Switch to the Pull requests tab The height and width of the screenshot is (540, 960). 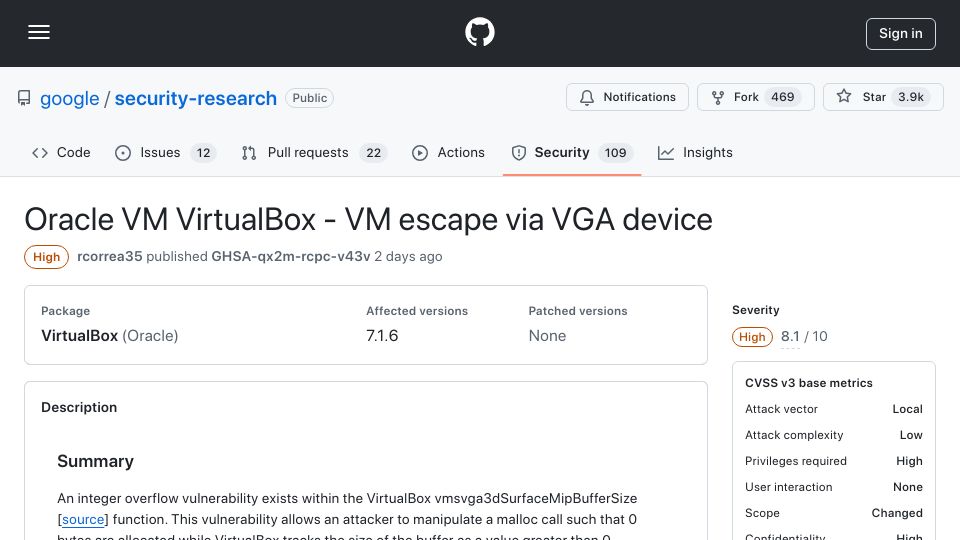point(314,152)
